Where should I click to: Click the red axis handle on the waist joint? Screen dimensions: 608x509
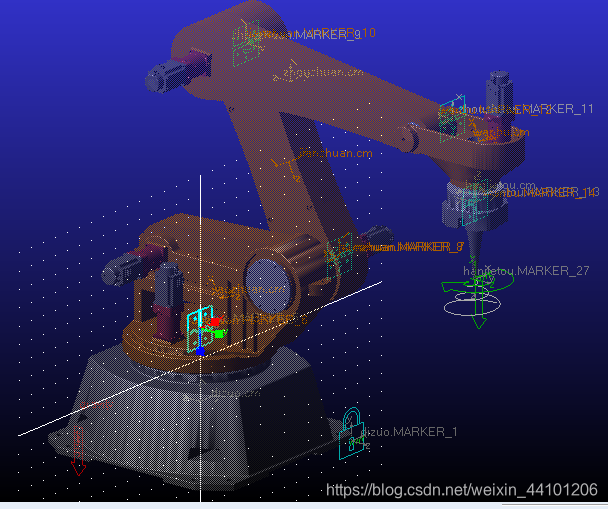214,322
